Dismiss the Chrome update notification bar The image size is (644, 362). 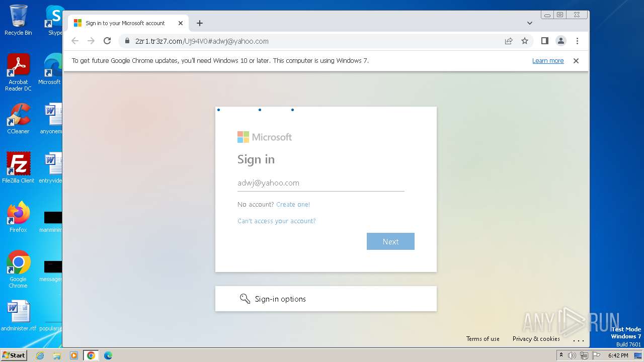click(x=576, y=61)
